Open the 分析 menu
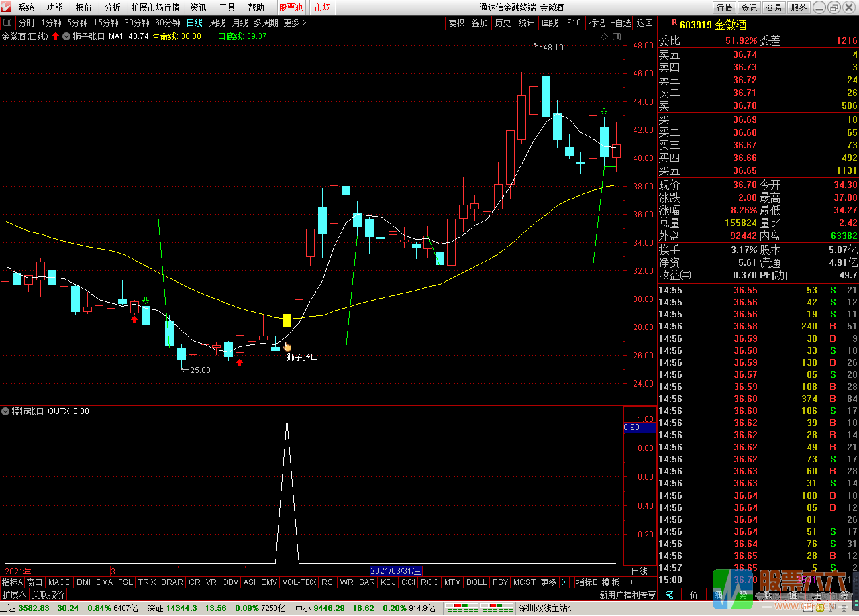859x616 pixels. click(x=112, y=7)
